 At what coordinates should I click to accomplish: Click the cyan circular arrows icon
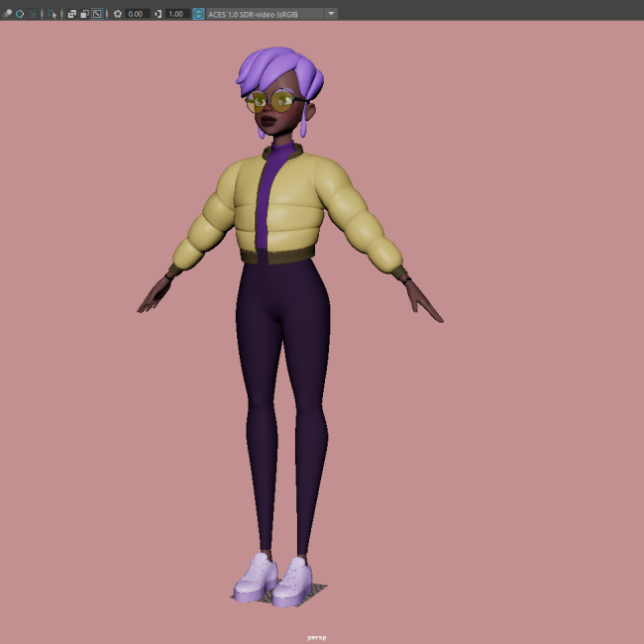(20, 14)
